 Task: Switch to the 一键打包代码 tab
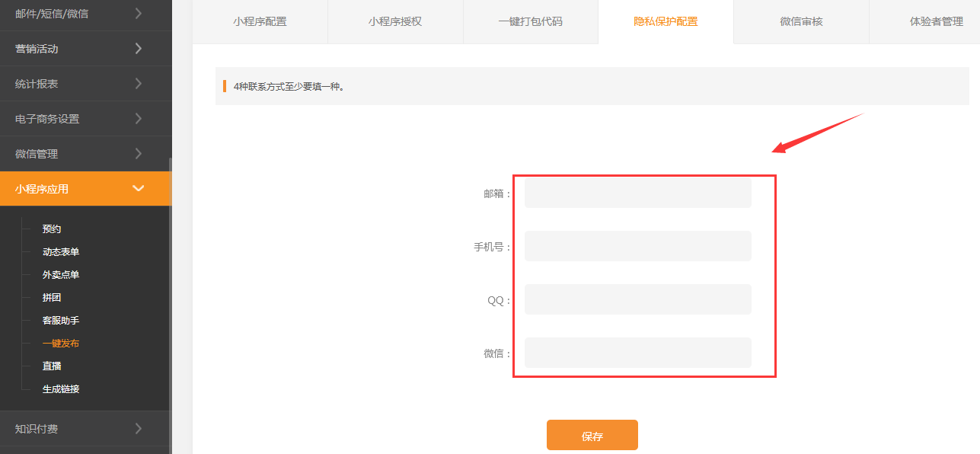tap(531, 21)
